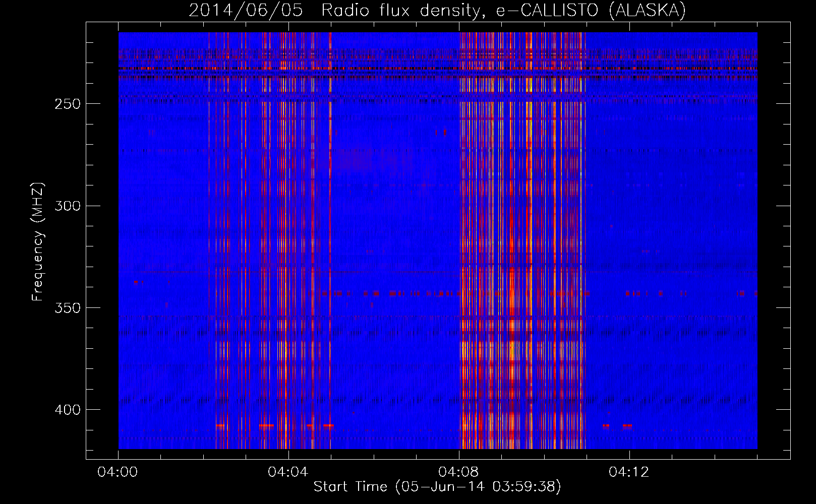The image size is (816, 504).
Task: Click the 'Frequency (MHZ)' y-axis label
Action: pos(38,242)
